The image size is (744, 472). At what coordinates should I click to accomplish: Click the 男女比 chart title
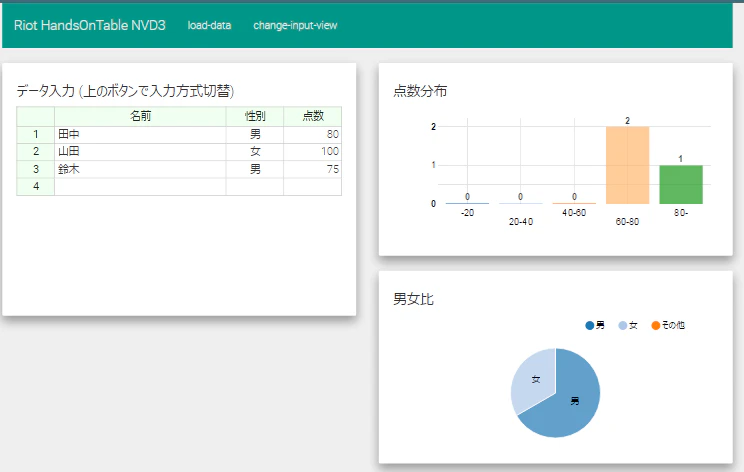tap(413, 299)
